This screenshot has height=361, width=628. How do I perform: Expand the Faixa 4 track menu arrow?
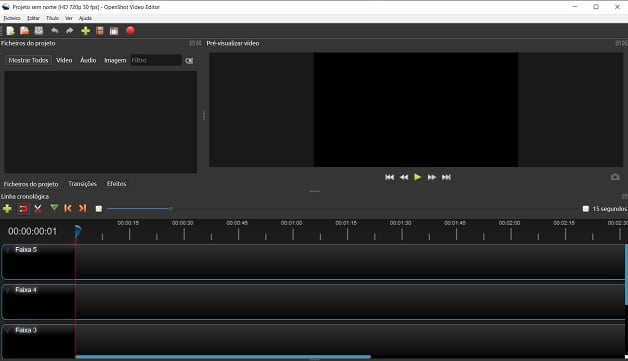tap(8, 290)
